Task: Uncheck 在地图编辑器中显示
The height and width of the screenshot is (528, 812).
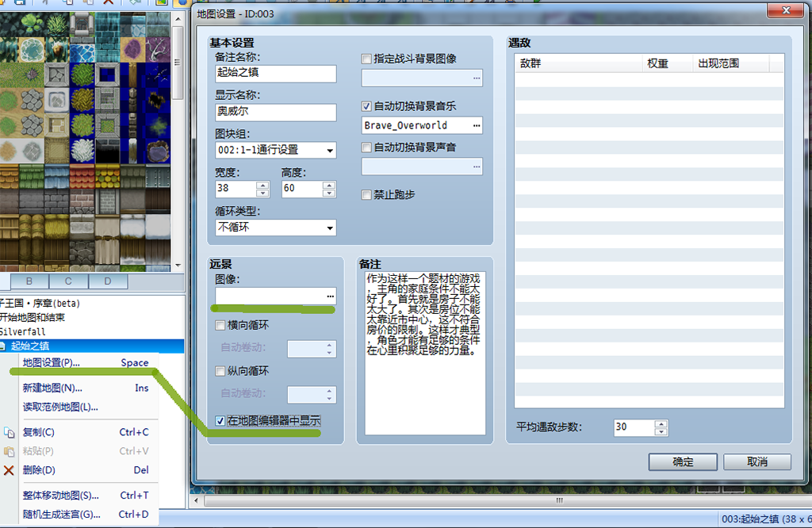Action: (x=220, y=421)
